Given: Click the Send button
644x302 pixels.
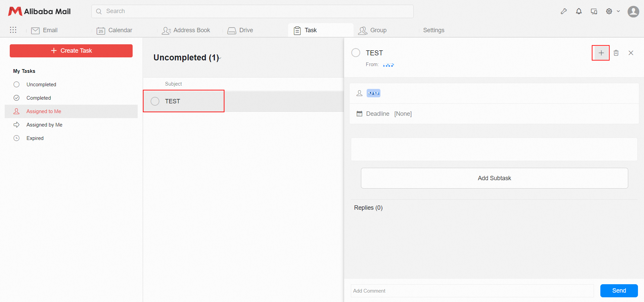Looking at the screenshot, I should tap(619, 291).
